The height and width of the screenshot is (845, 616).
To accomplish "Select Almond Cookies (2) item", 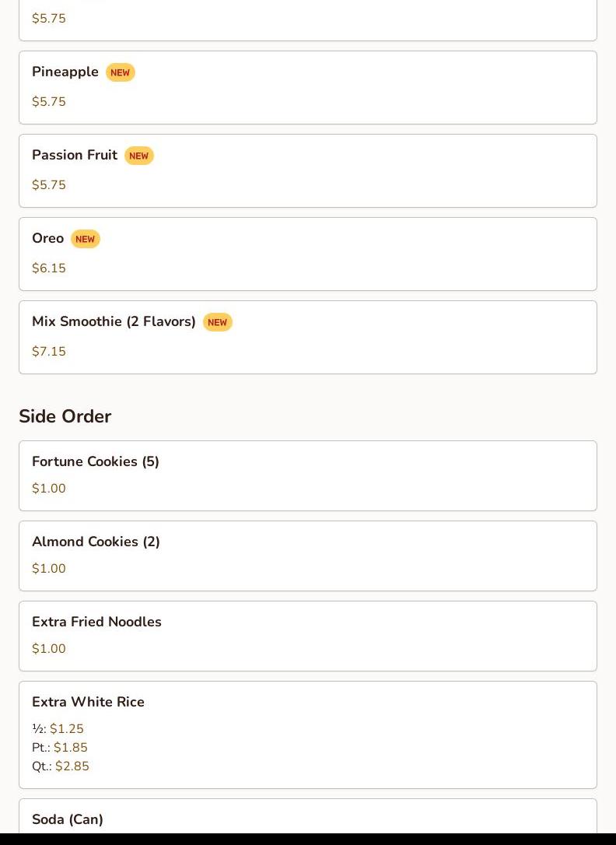I will click(x=96, y=542).
